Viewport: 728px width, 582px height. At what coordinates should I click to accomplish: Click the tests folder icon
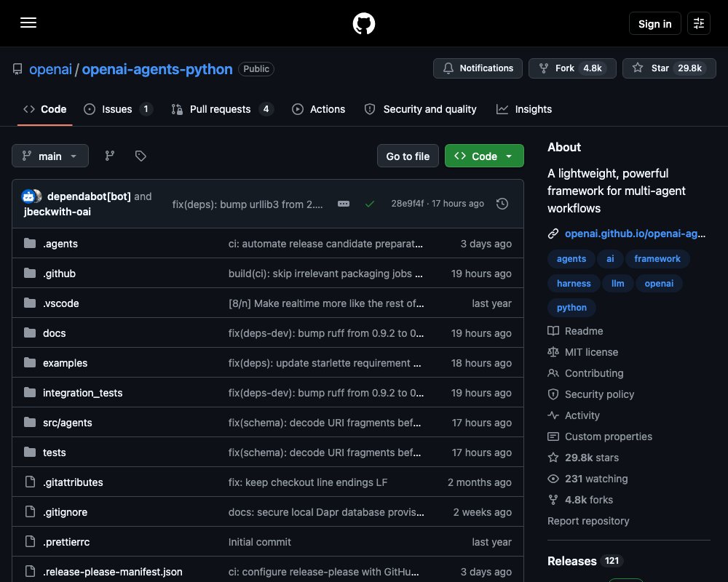(30, 452)
